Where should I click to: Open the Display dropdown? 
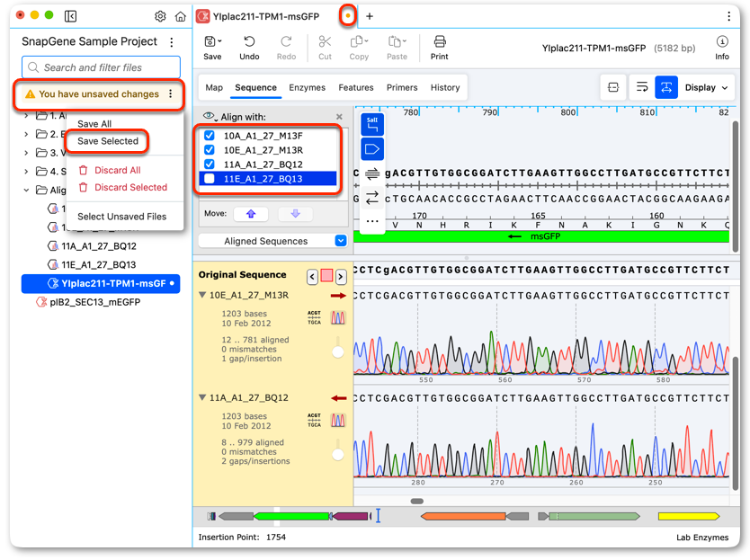pyautogui.click(x=706, y=87)
